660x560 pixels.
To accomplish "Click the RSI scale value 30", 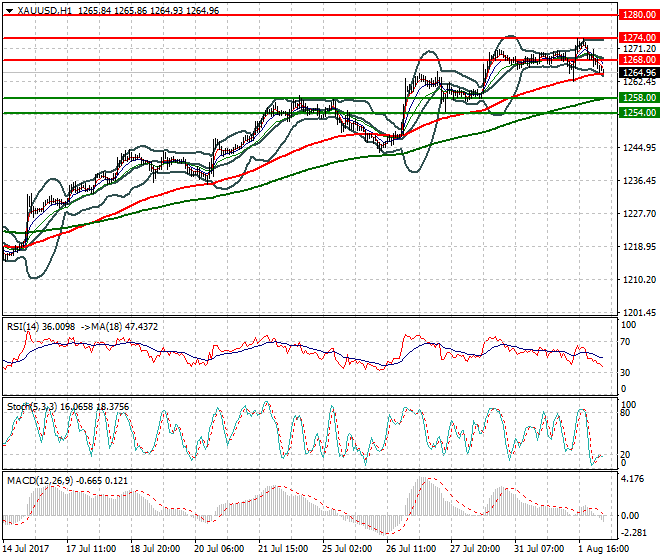I will click(x=625, y=373).
